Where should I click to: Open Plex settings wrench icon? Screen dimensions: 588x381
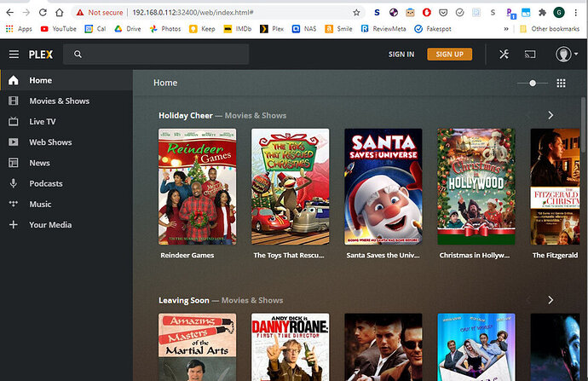[504, 55]
